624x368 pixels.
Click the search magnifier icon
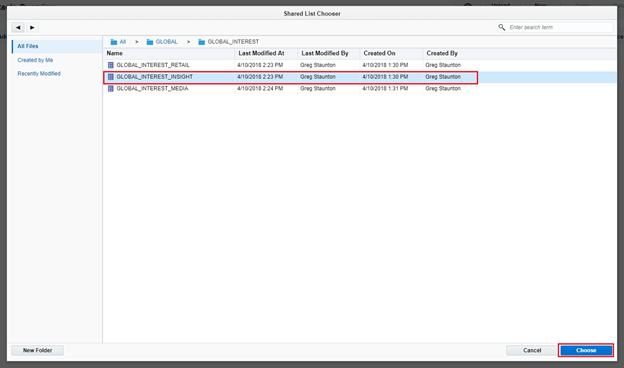click(502, 27)
